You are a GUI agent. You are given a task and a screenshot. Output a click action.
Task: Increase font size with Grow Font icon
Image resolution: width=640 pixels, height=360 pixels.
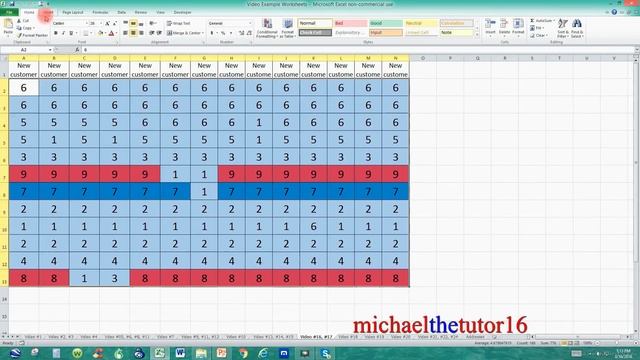pyautogui.click(x=107, y=24)
